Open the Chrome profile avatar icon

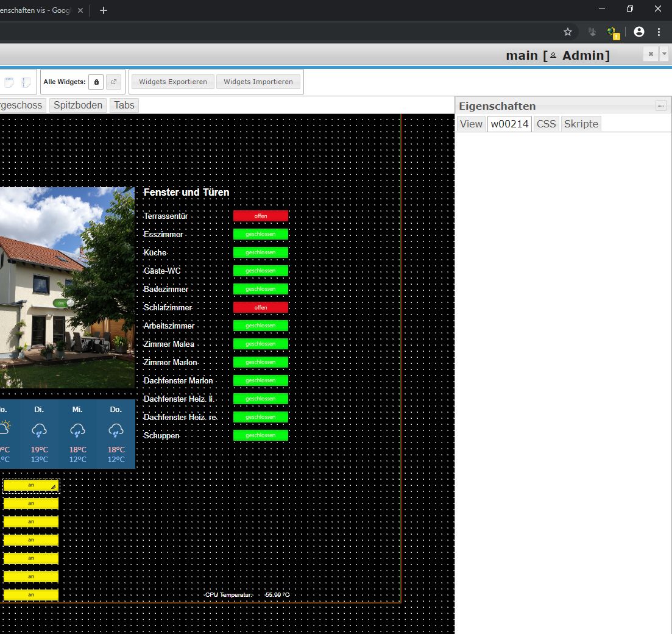click(638, 32)
